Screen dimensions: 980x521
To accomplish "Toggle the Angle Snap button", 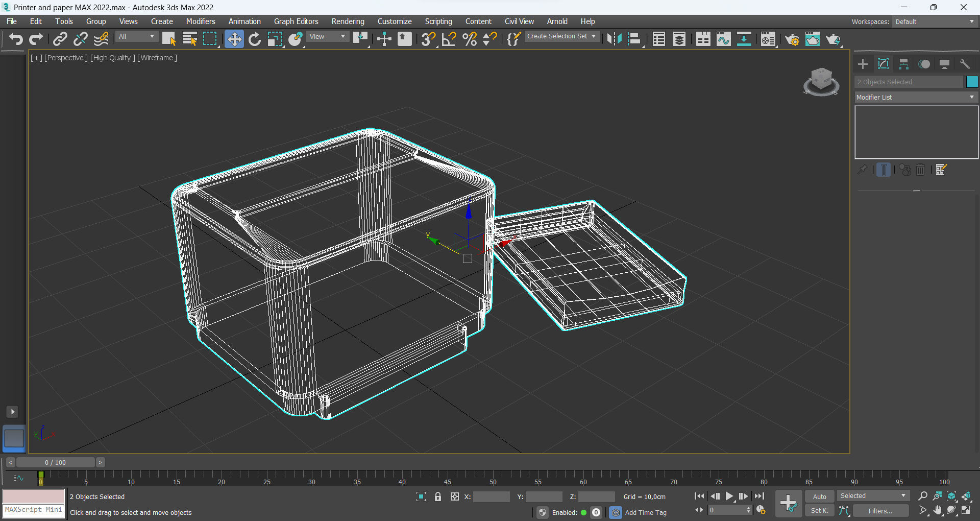I will 449,39.
